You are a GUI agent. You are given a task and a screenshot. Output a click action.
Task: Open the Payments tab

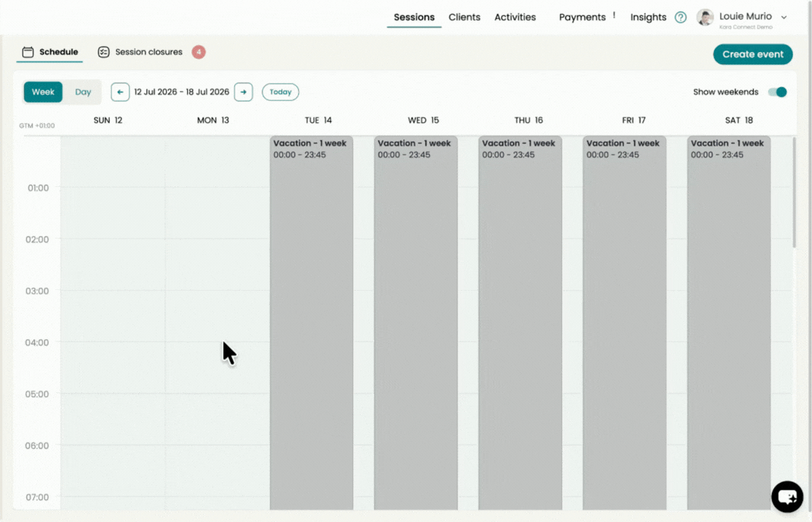pyautogui.click(x=582, y=17)
